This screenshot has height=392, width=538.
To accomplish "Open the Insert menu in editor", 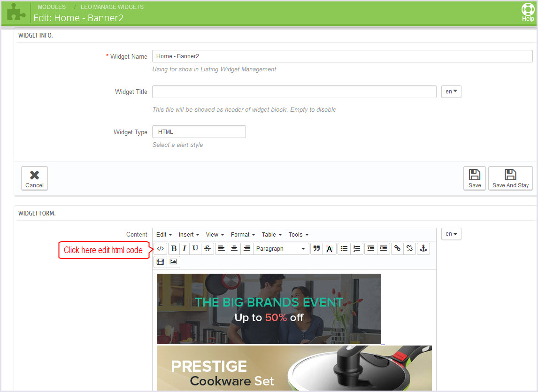I will click(x=189, y=234).
